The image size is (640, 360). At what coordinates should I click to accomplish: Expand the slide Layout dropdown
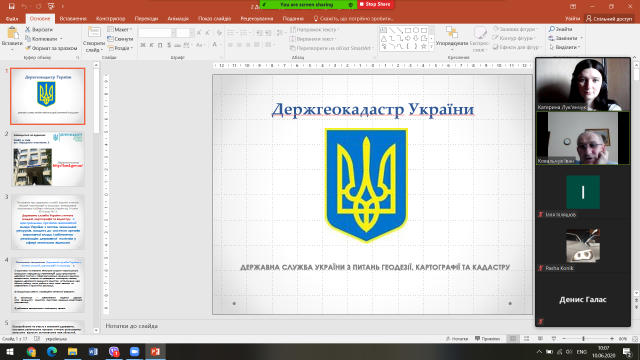point(120,29)
